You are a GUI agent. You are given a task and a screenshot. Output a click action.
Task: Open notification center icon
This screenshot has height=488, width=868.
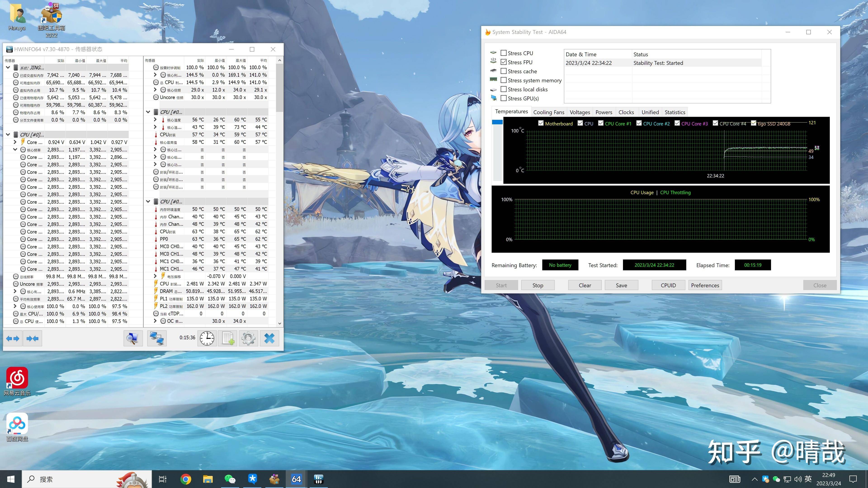853,479
